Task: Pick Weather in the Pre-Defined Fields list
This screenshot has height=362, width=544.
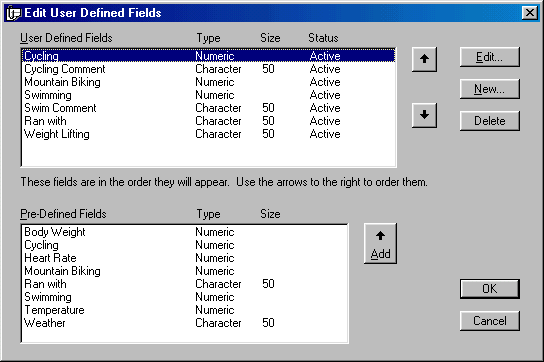Action: pos(185,323)
